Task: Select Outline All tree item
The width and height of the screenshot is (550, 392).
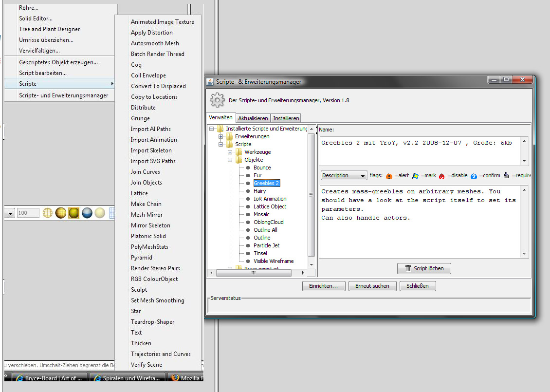Action: pyautogui.click(x=265, y=230)
